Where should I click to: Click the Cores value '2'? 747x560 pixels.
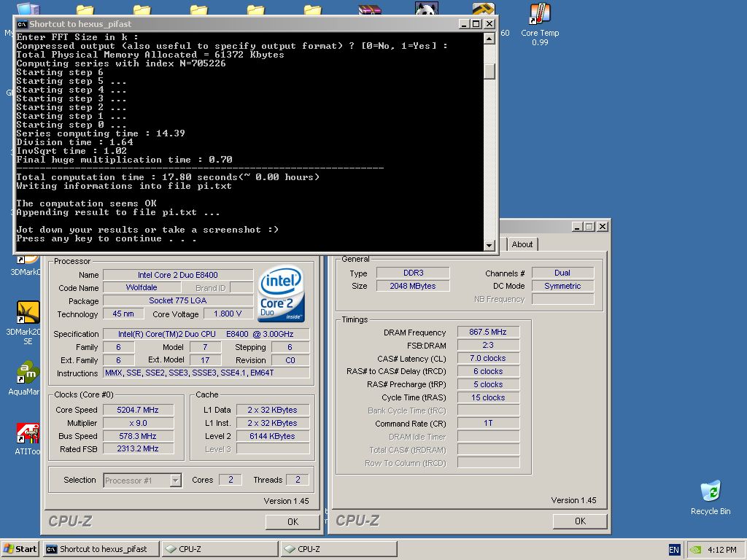click(x=231, y=480)
